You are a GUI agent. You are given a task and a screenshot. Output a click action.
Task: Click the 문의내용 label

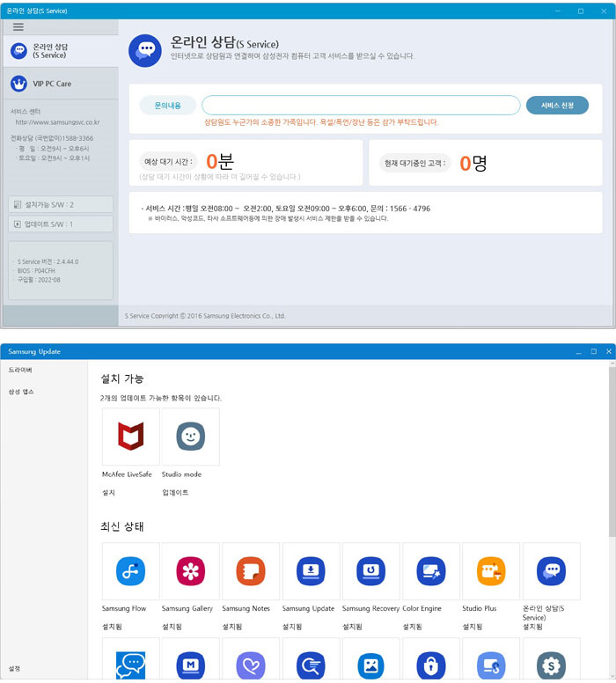click(168, 106)
